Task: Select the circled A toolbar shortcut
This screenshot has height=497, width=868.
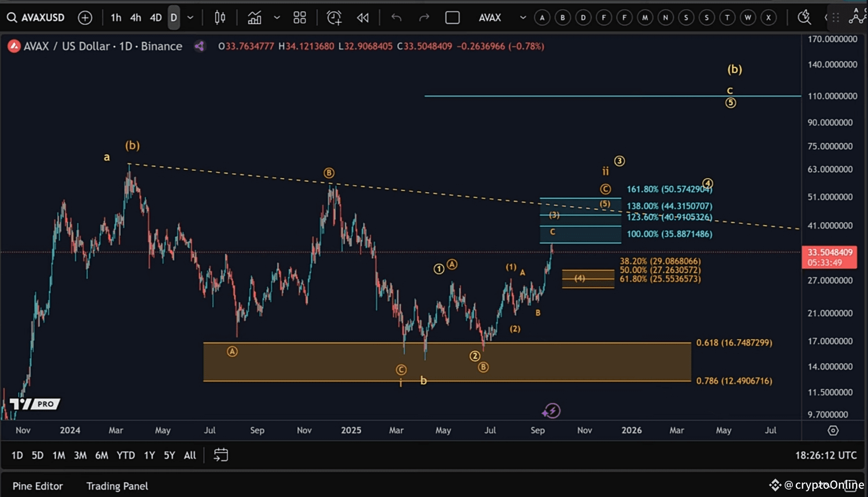Action: (542, 18)
